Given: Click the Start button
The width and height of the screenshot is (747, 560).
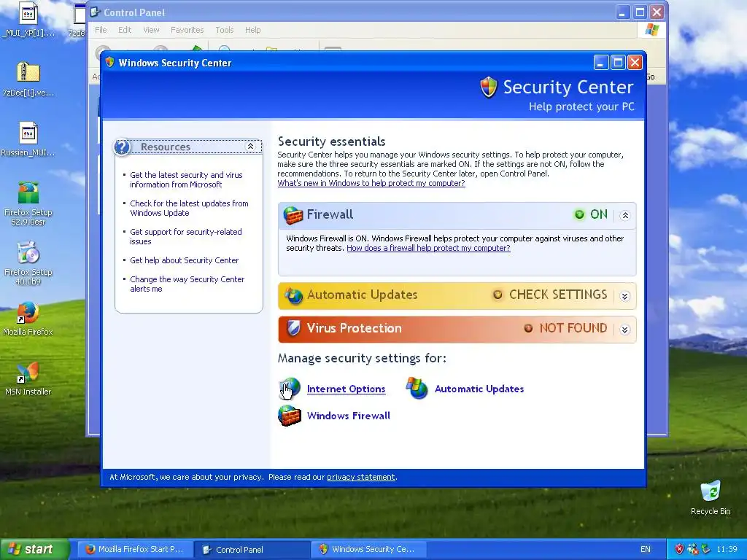Looking at the screenshot, I should [x=34, y=549].
